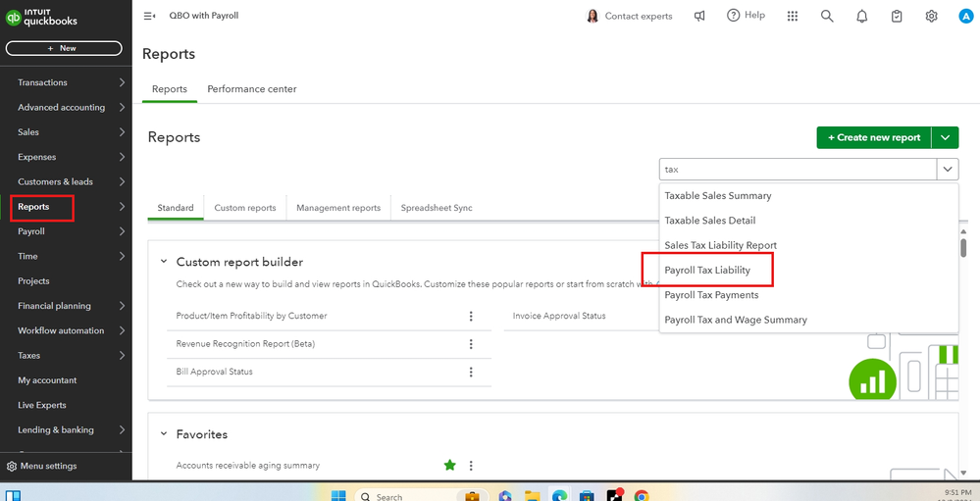
Task: Collapse the Favorites section
Action: (164, 433)
